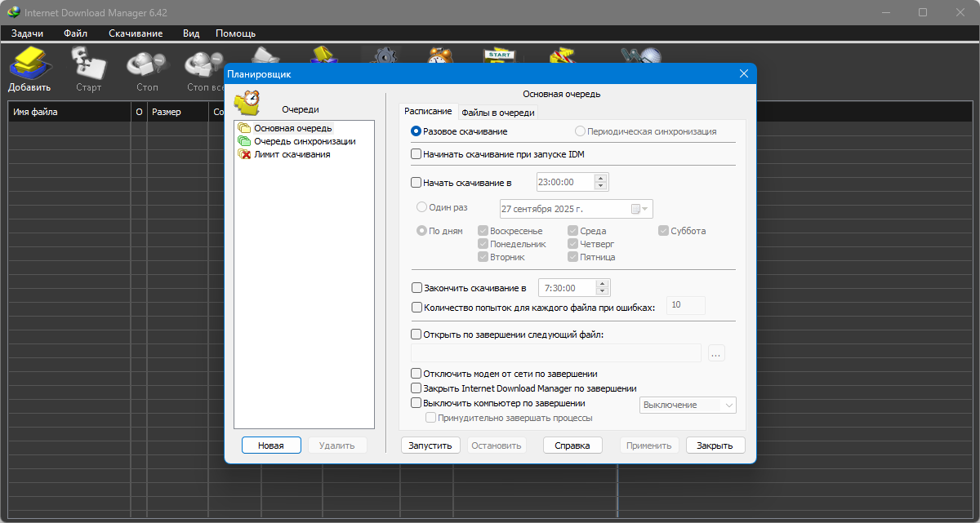Screen dimensions: 980x523
Task: Enable Выключить компьютер по завершении
Action: (x=416, y=403)
